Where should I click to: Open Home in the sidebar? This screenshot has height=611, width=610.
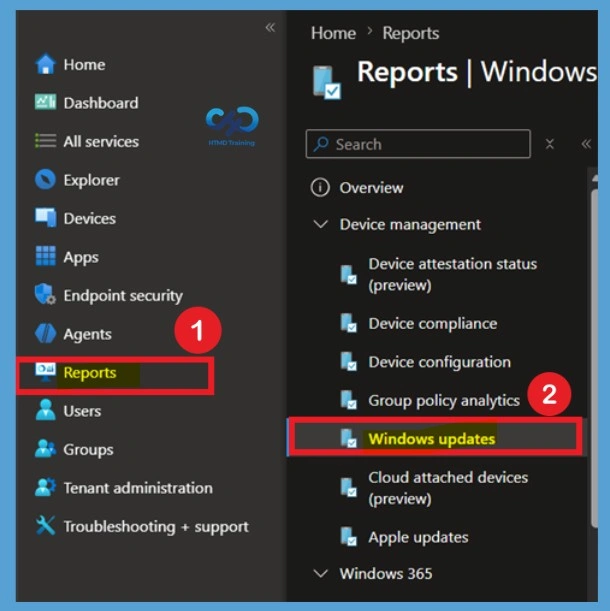click(84, 65)
